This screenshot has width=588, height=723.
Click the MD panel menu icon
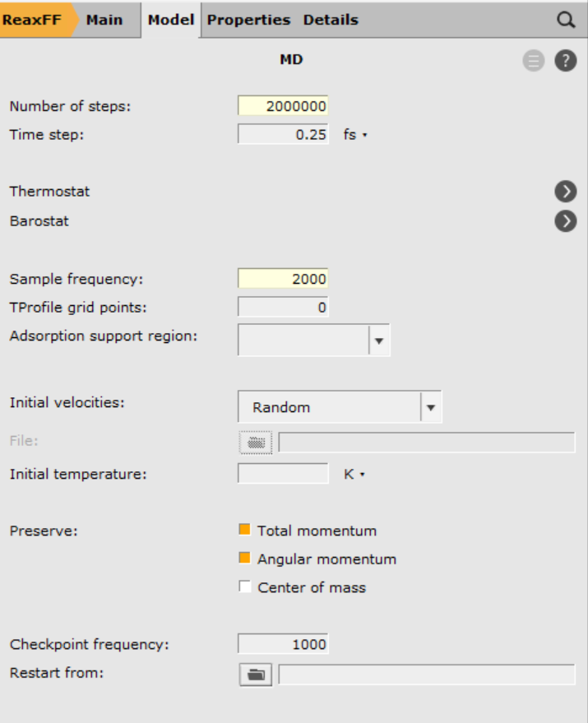click(534, 61)
